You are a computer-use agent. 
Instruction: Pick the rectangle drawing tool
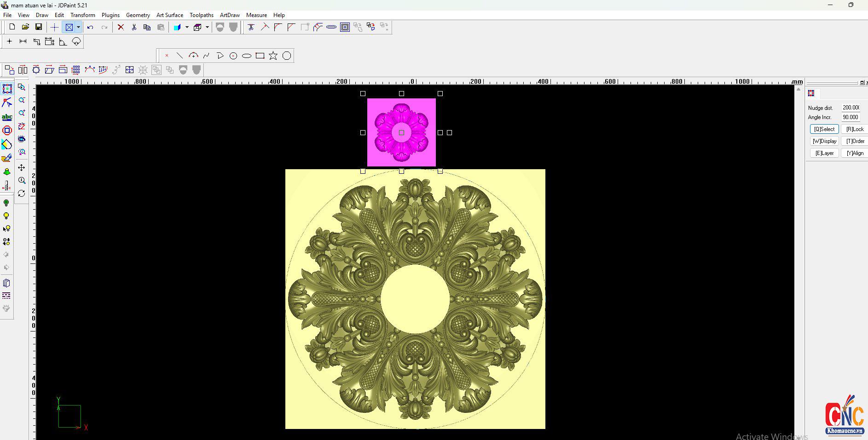click(260, 56)
